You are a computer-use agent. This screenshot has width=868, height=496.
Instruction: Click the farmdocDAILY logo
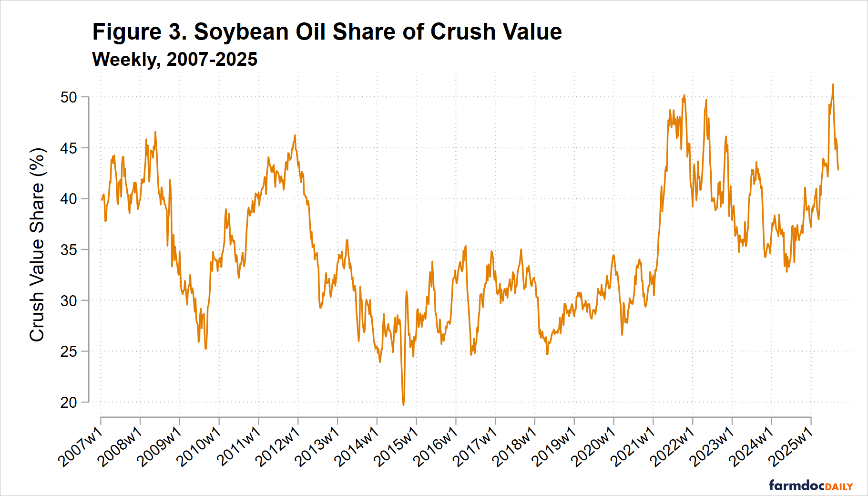click(811, 486)
